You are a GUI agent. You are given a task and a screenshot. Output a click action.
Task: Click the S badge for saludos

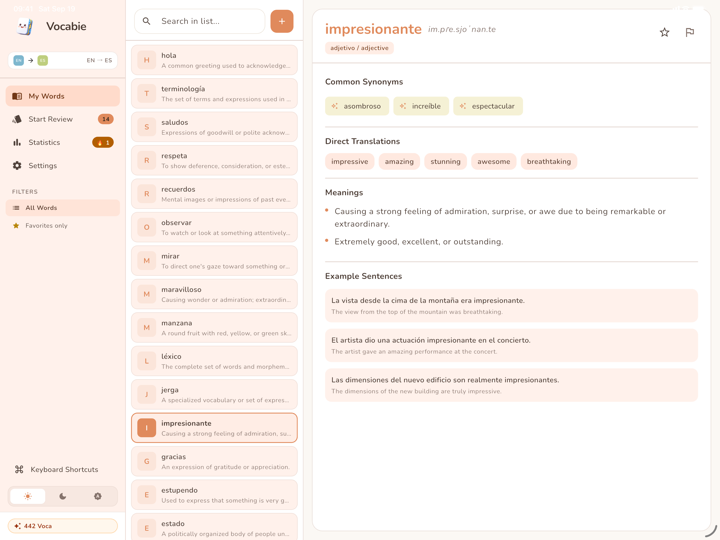click(146, 127)
